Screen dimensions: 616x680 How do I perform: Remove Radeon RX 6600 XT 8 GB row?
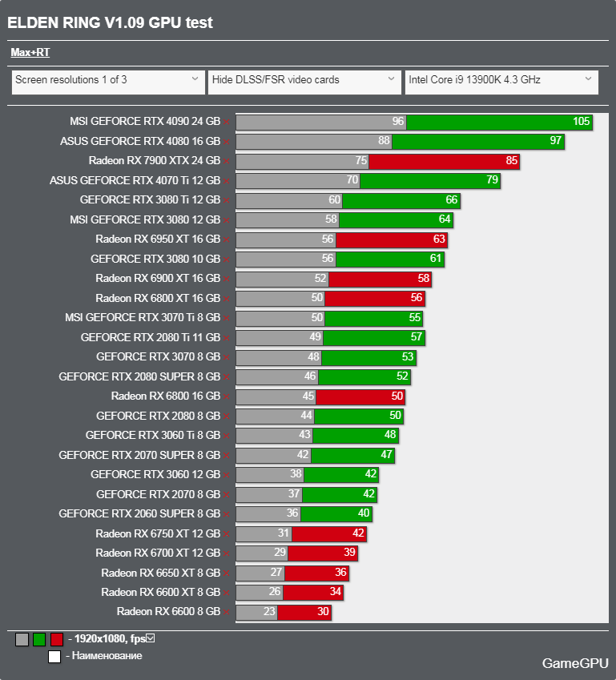[x=227, y=593]
